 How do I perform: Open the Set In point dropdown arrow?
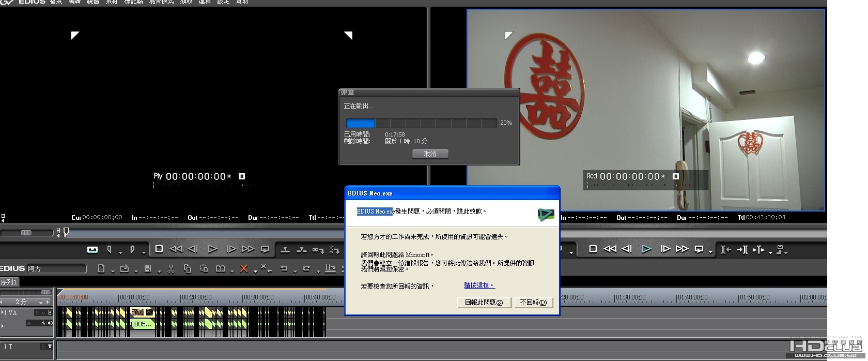(x=120, y=252)
